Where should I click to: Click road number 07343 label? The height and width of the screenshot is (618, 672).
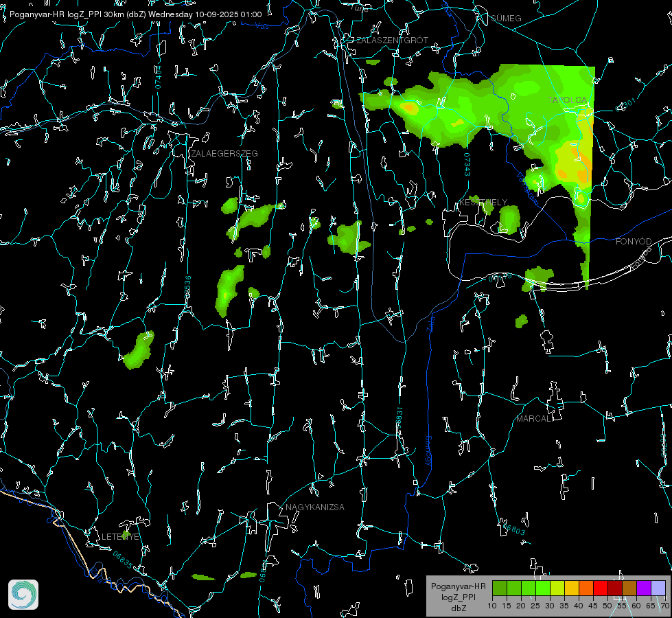(467, 164)
